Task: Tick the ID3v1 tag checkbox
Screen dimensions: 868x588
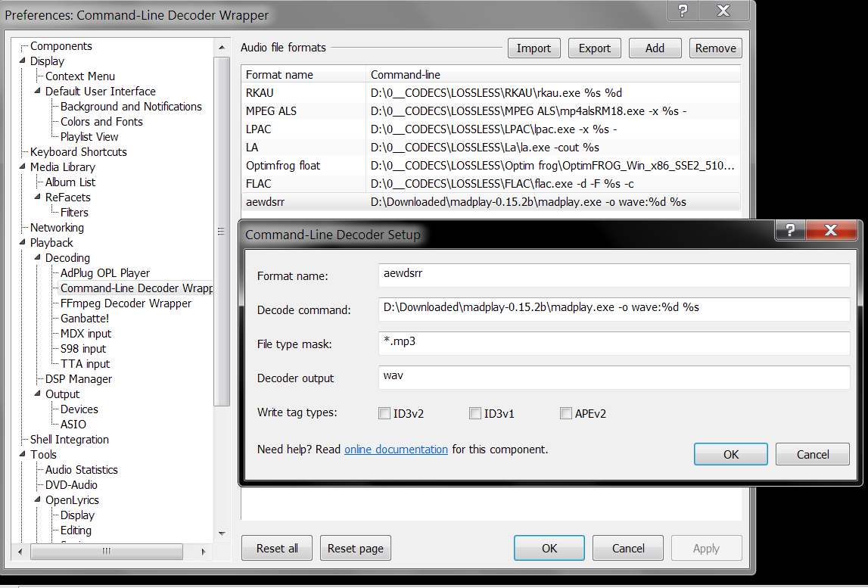Action: 475,413
